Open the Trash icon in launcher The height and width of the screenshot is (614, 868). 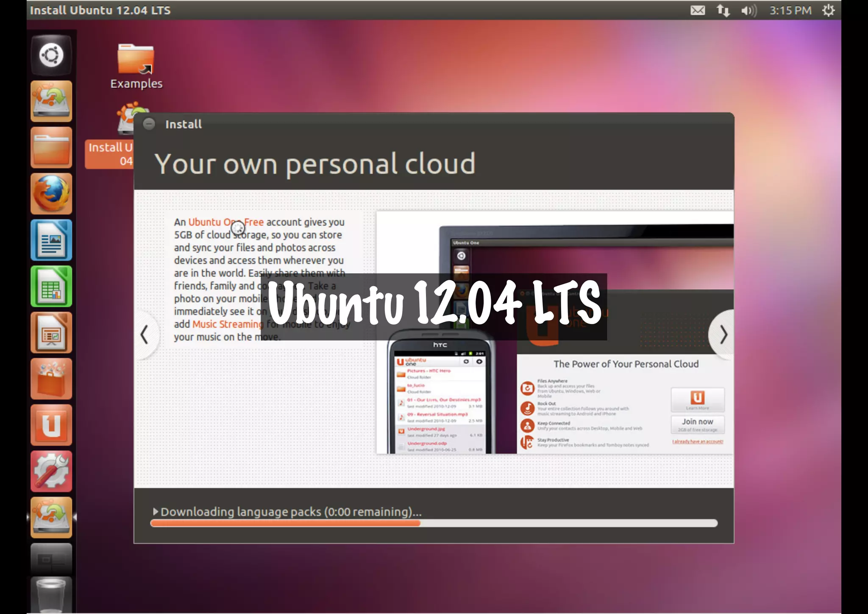[51, 594]
